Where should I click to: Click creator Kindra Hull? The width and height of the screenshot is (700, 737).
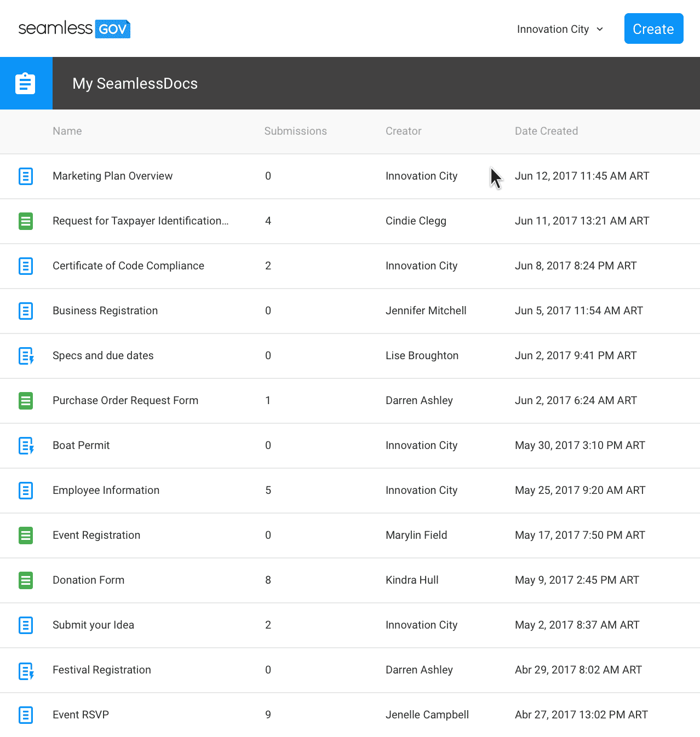coord(412,580)
